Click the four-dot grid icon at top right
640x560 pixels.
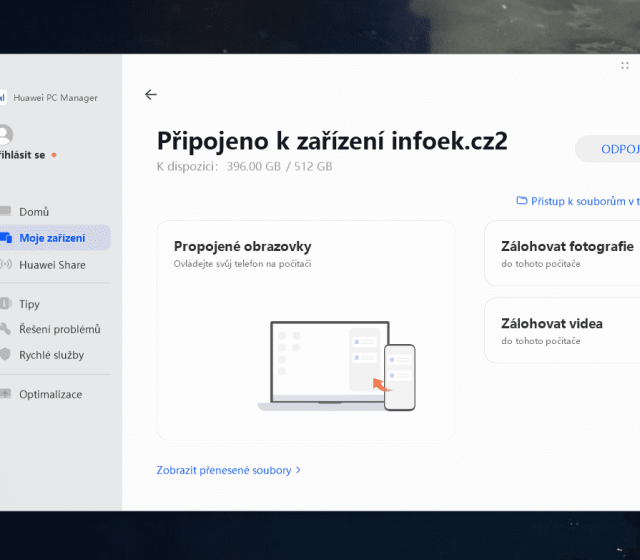(625, 65)
